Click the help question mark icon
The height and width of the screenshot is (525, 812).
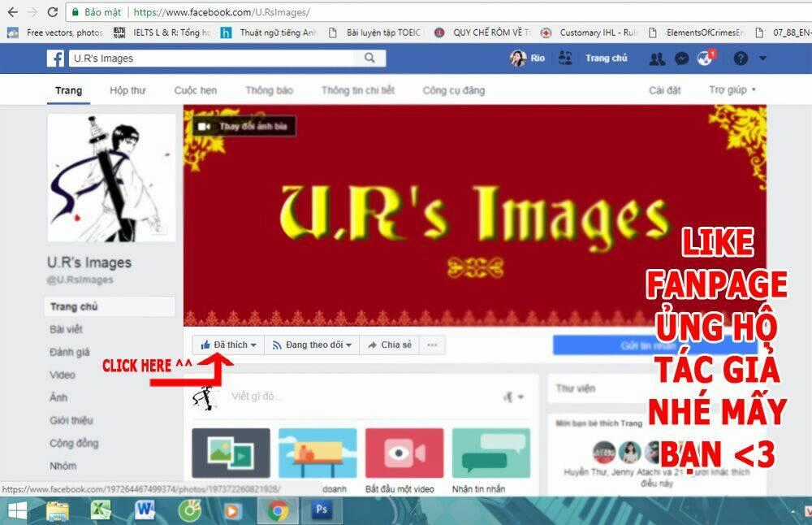741,59
